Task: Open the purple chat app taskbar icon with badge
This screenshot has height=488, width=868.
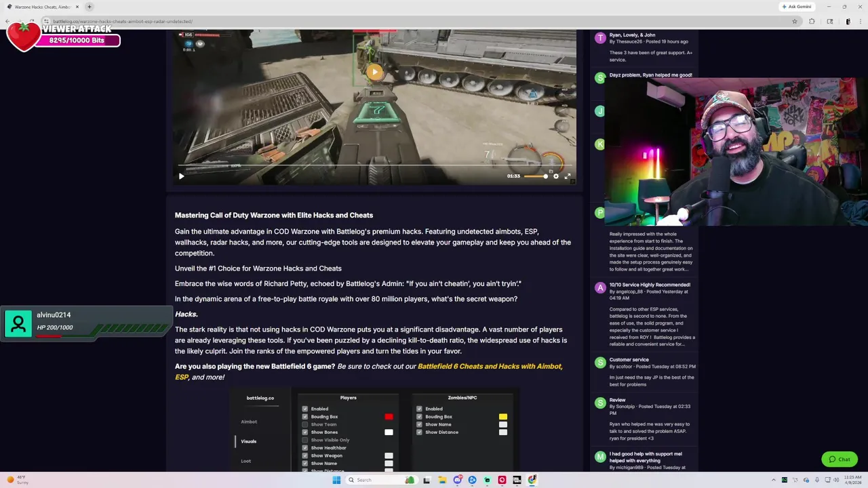Action: tap(457, 480)
